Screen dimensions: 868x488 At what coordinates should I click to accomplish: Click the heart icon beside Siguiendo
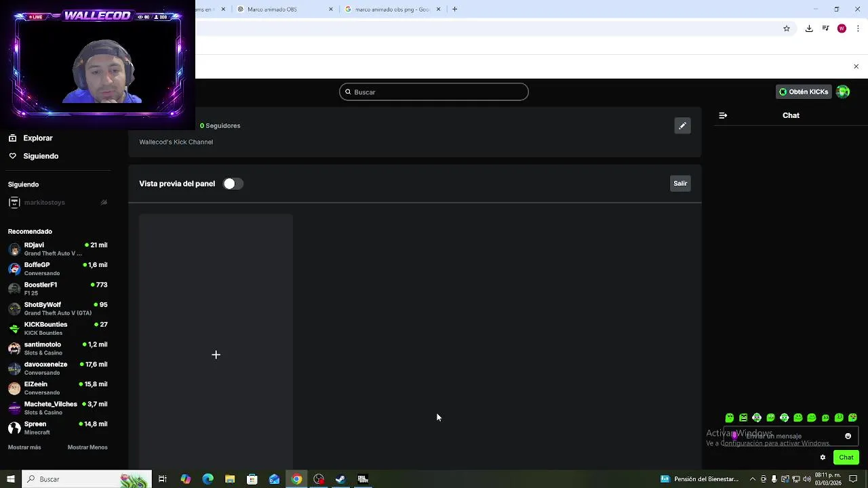[12, 156]
